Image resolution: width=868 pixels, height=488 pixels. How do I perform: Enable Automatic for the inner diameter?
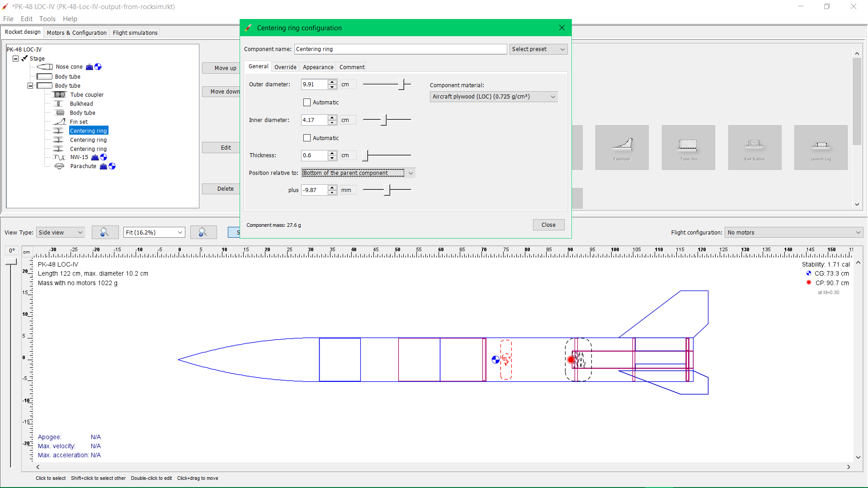pos(307,138)
